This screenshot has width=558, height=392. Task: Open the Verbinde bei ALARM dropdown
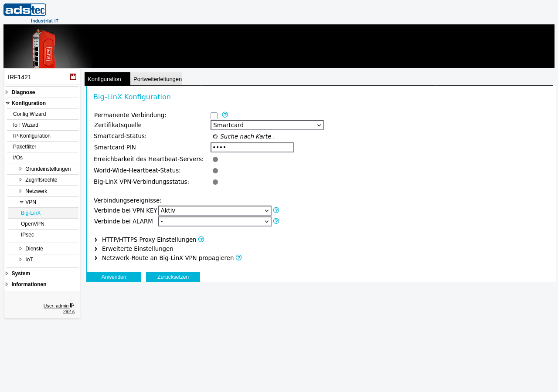tap(215, 222)
